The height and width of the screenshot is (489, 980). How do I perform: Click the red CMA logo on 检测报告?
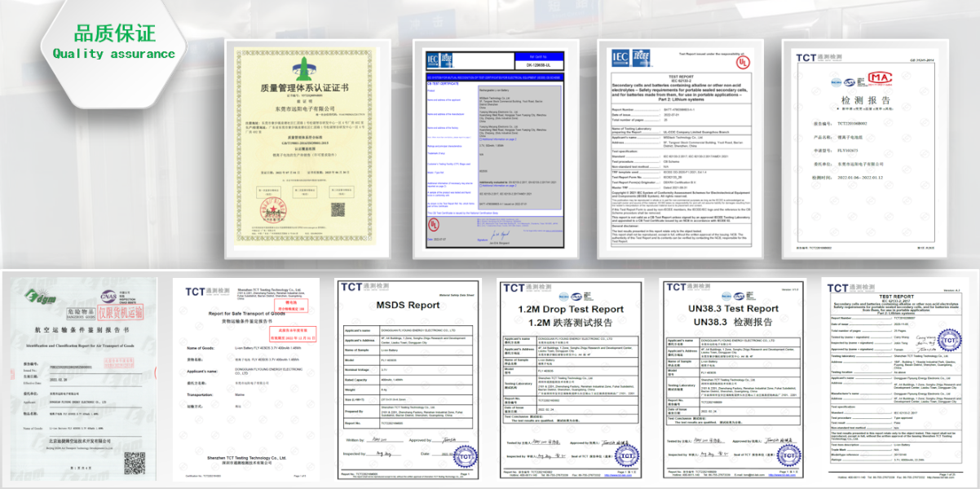[x=881, y=77]
